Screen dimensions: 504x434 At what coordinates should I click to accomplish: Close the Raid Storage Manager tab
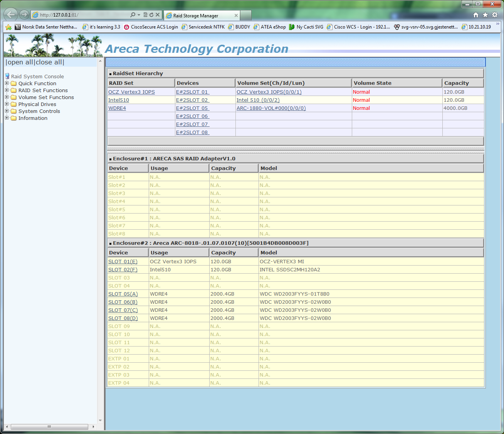tap(236, 15)
